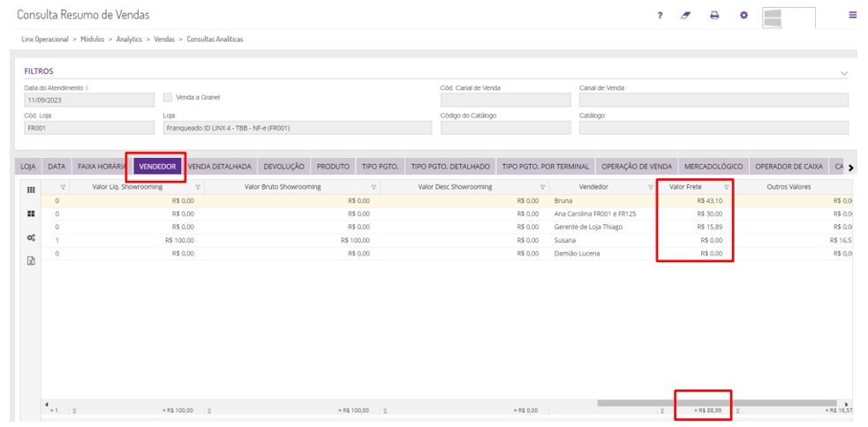Click info icon beside Data do Atendimento
The height and width of the screenshot is (427, 868).
click(x=87, y=88)
